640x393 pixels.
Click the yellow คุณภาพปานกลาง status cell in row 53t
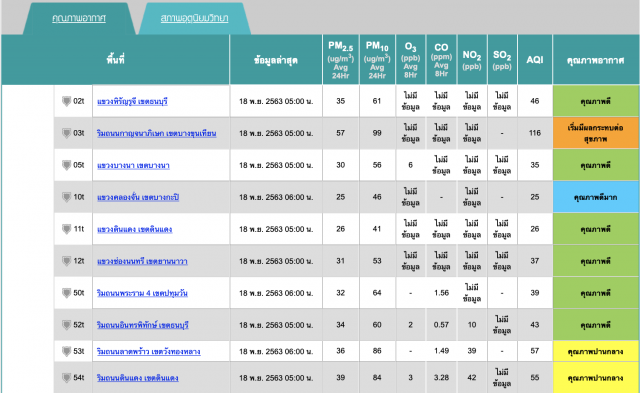coord(596,351)
